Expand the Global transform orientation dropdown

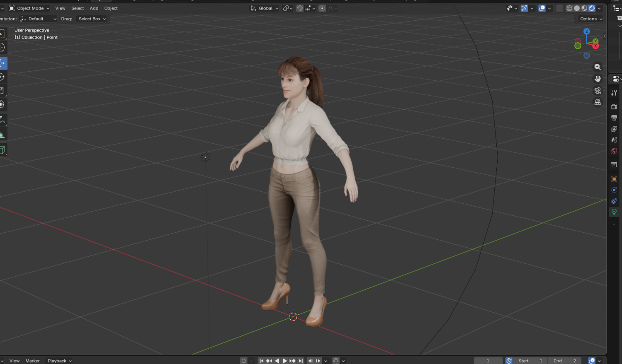click(x=265, y=8)
